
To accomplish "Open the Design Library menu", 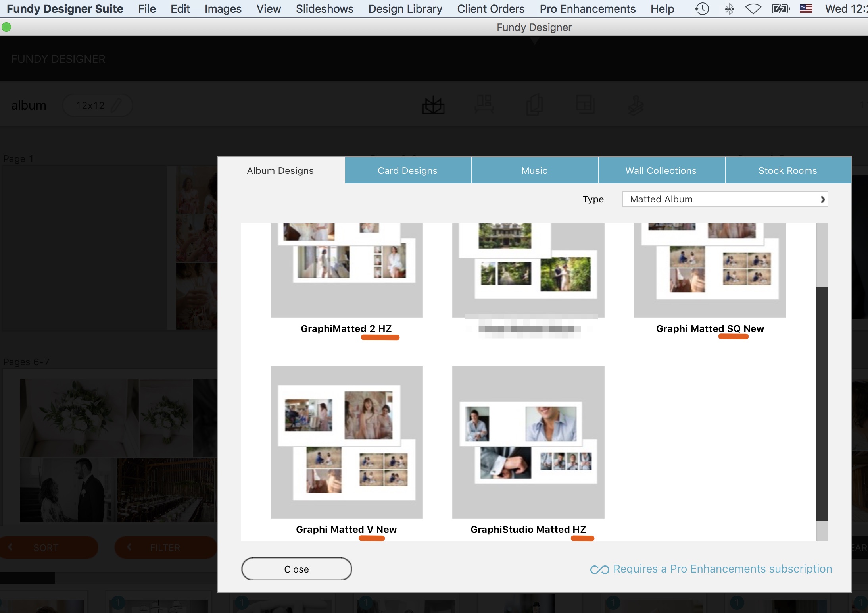I will click(x=405, y=9).
